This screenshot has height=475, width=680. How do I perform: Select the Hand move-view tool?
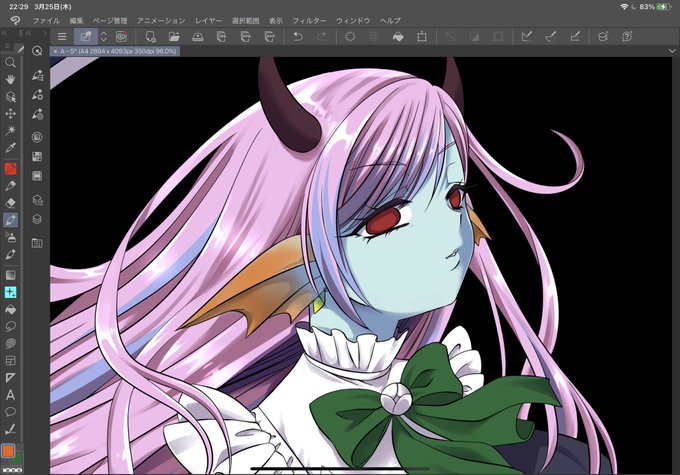click(x=10, y=79)
